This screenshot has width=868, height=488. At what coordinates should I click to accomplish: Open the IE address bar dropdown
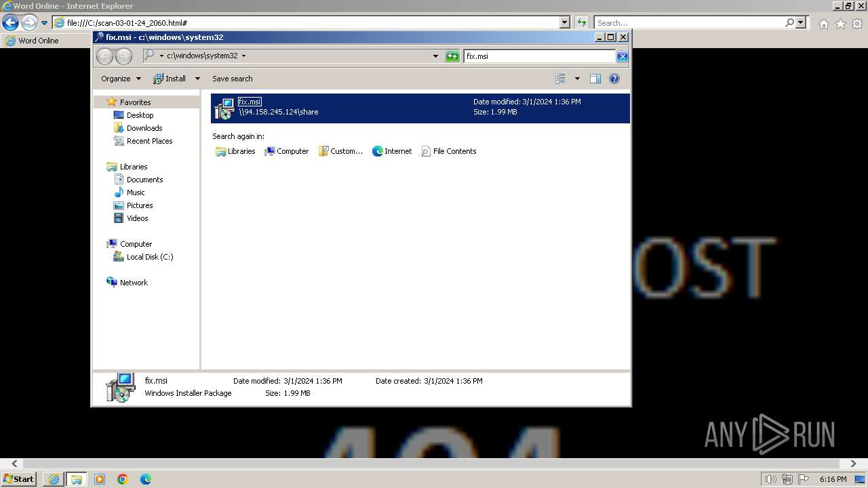[565, 23]
